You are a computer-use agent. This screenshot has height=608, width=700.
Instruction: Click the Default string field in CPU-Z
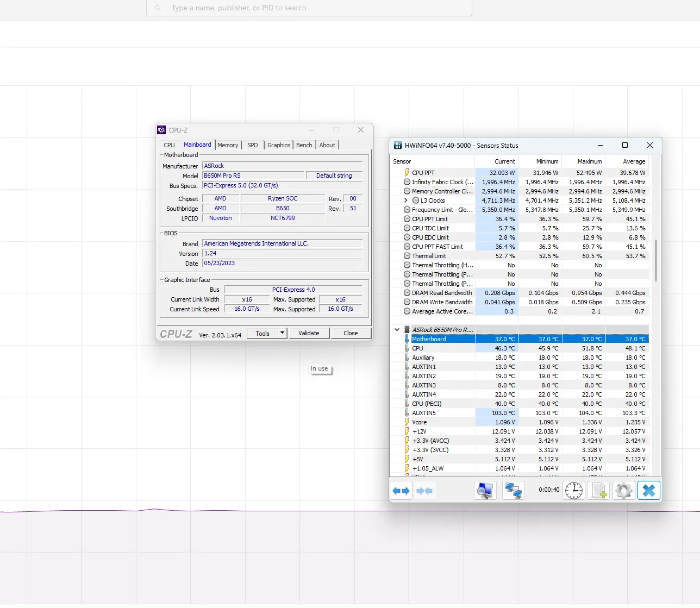pyautogui.click(x=334, y=175)
